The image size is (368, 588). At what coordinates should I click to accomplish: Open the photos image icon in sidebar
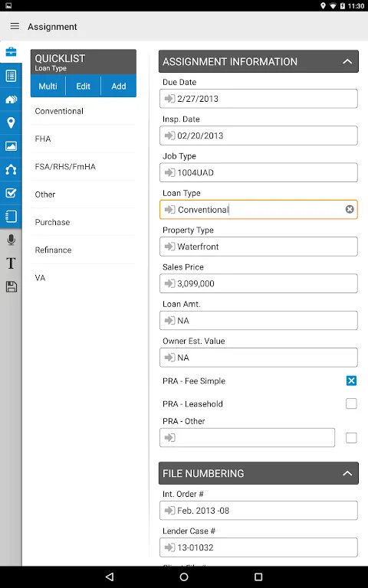click(11, 146)
